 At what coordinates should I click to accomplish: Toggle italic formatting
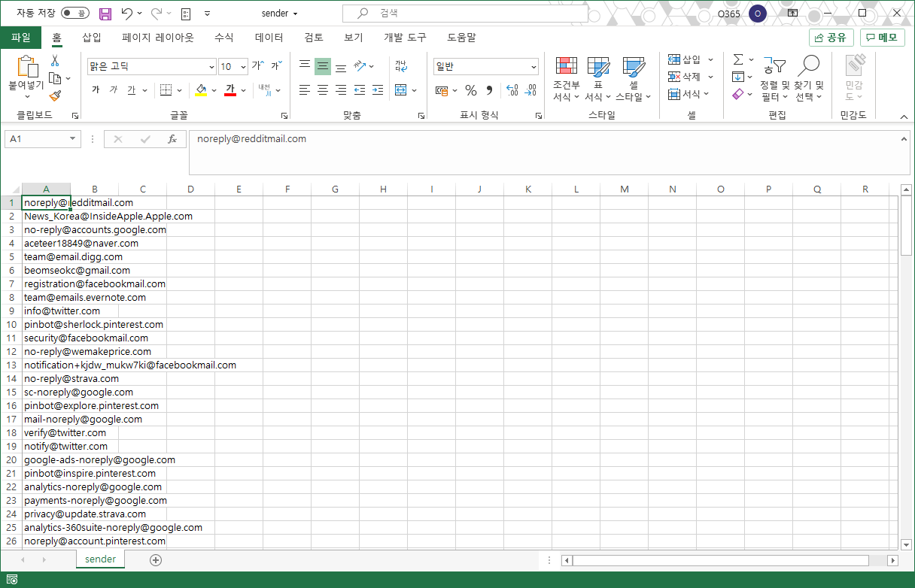[114, 90]
